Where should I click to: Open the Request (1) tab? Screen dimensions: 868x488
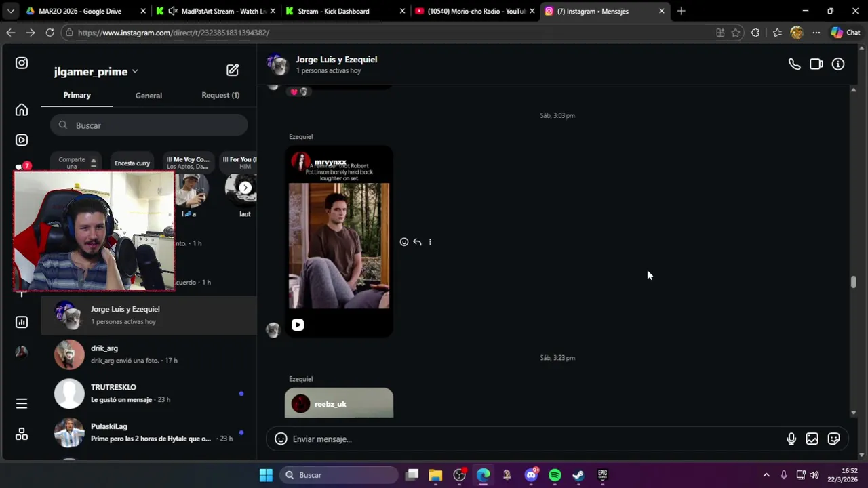[220, 95]
